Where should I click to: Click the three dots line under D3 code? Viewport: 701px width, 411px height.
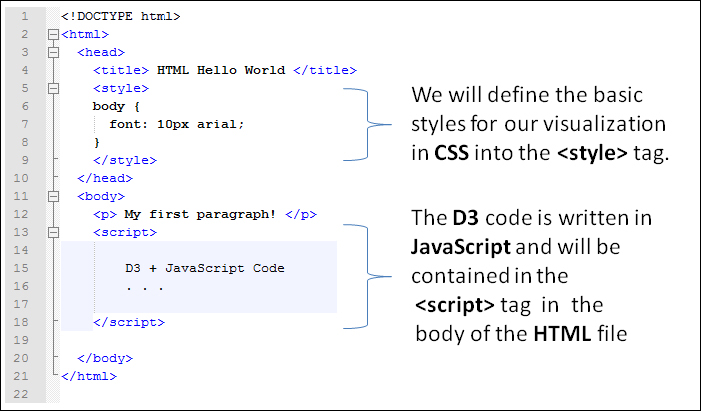point(145,289)
